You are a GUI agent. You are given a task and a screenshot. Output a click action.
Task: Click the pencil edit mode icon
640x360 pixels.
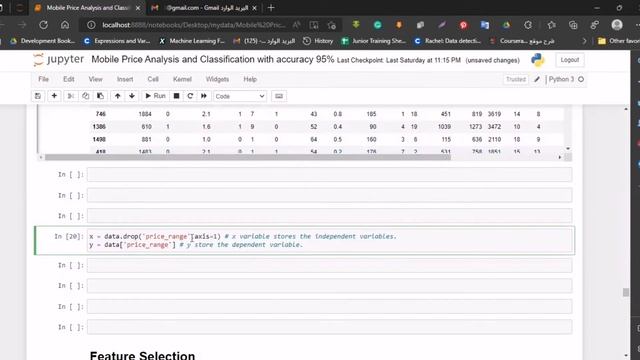537,79
